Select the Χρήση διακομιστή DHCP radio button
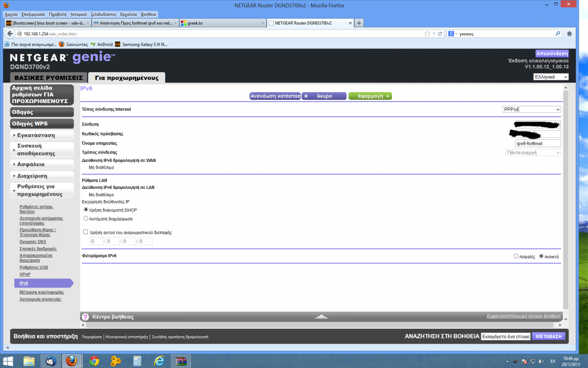Viewport: 588px width, 368px height. (86, 210)
